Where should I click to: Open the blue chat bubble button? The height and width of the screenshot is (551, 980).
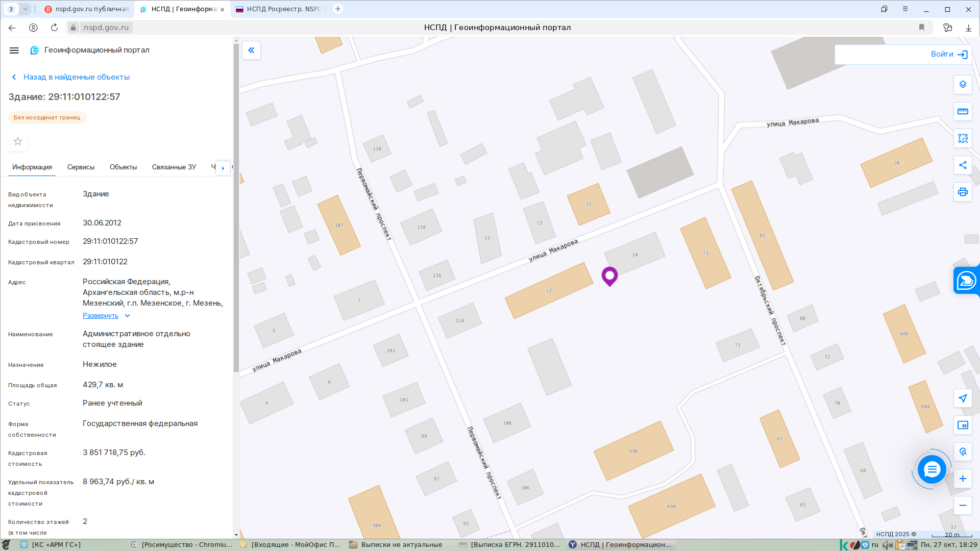(x=932, y=469)
